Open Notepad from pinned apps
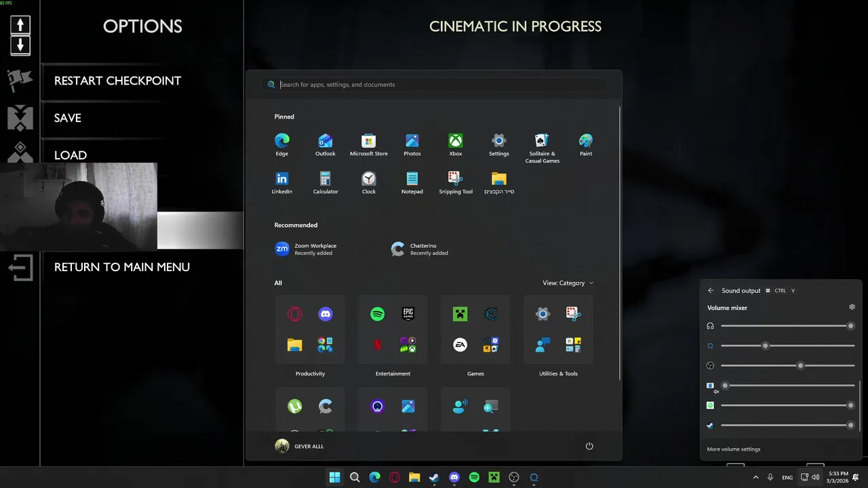Screen dimensions: 868x488 [x=412, y=182]
